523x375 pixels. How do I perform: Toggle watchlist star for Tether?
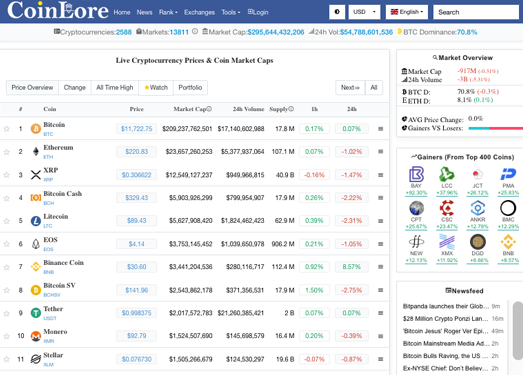pyautogui.click(x=6, y=313)
